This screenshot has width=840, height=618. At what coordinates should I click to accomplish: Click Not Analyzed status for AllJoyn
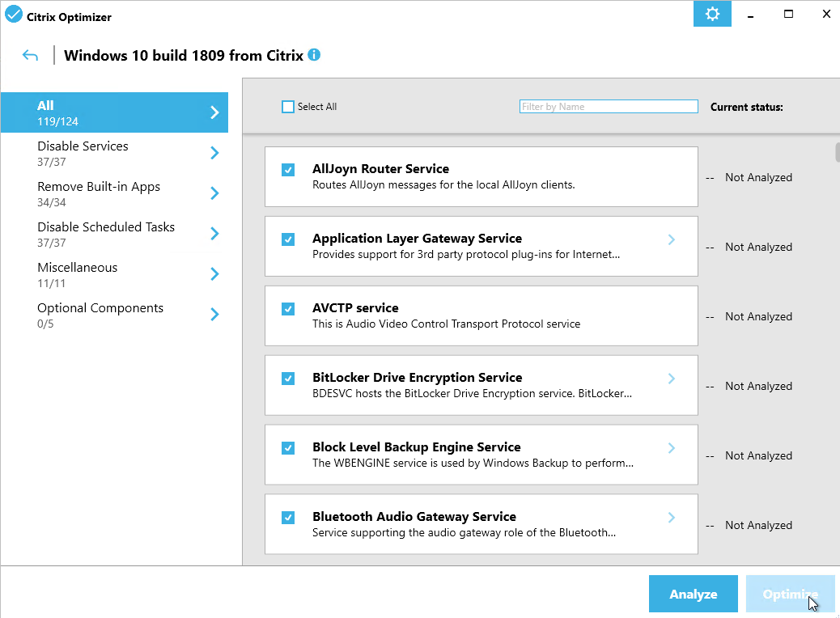[x=758, y=177]
